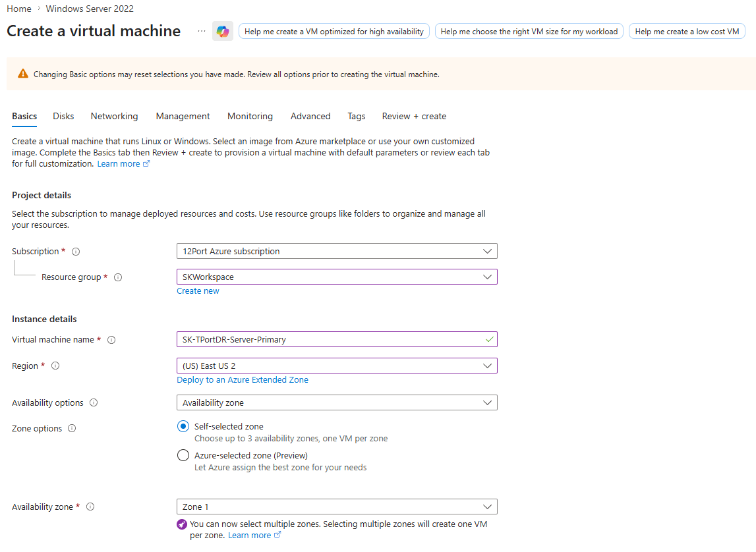Open the Availability zone dropdown
756x552 pixels.
tap(337, 507)
